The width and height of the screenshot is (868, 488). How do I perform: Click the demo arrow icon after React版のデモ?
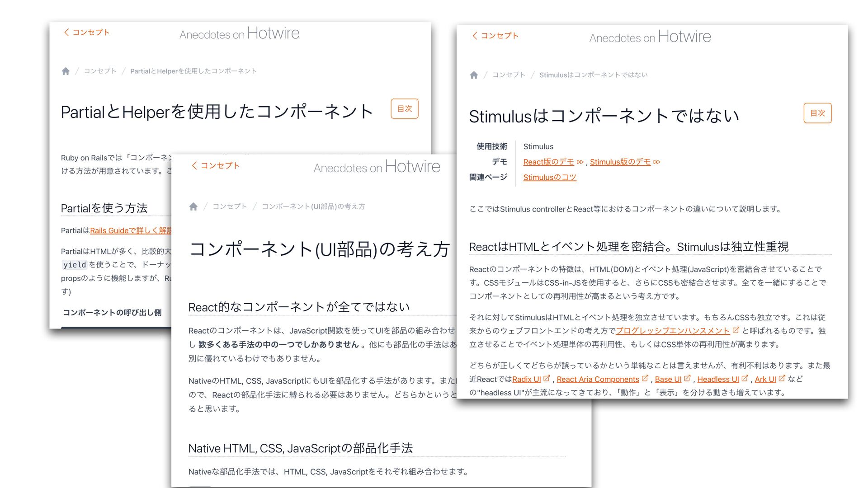(x=580, y=162)
